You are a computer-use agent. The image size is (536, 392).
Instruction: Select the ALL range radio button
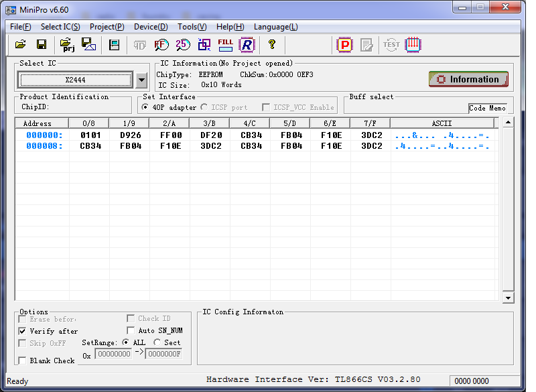point(126,342)
